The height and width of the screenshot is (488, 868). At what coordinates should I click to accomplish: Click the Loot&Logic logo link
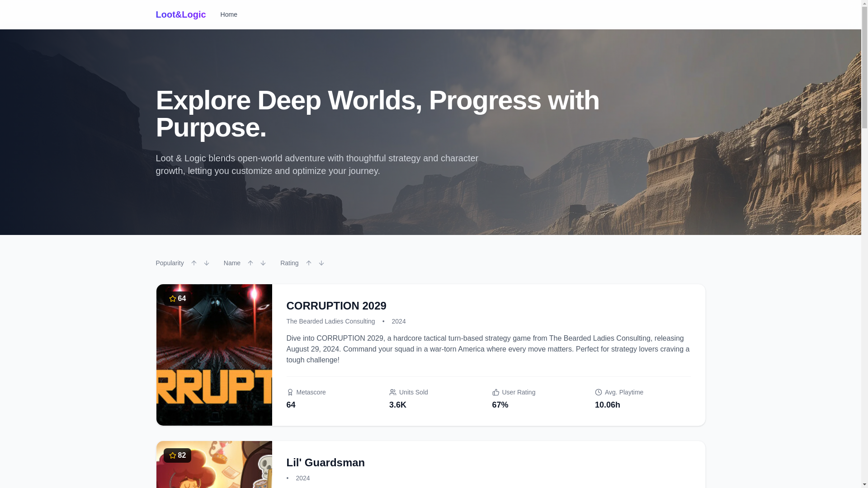tap(180, 14)
